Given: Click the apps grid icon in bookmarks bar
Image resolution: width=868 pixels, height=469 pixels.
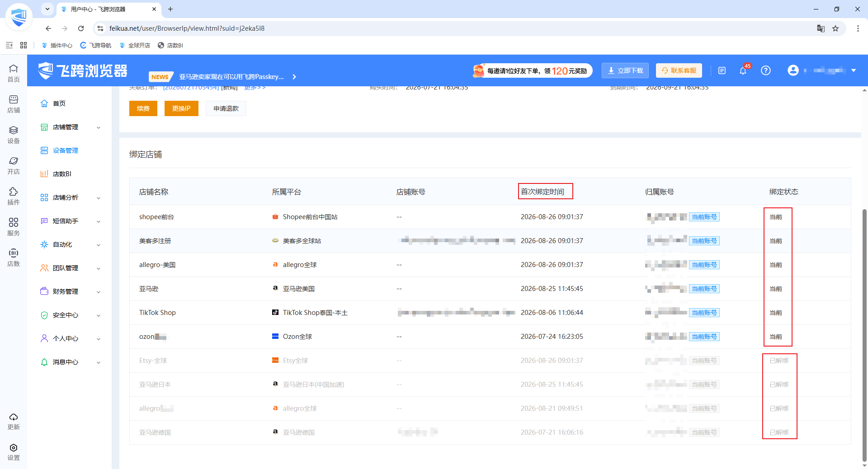Looking at the screenshot, I should point(24,45).
